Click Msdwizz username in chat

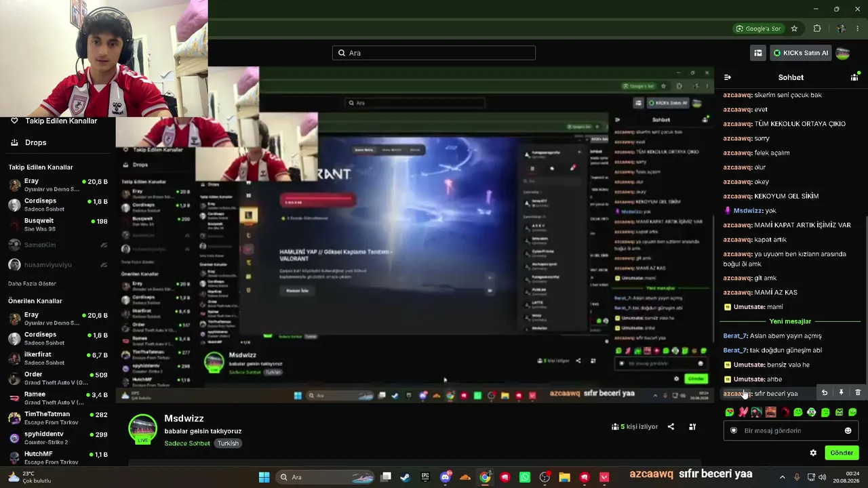748,211
